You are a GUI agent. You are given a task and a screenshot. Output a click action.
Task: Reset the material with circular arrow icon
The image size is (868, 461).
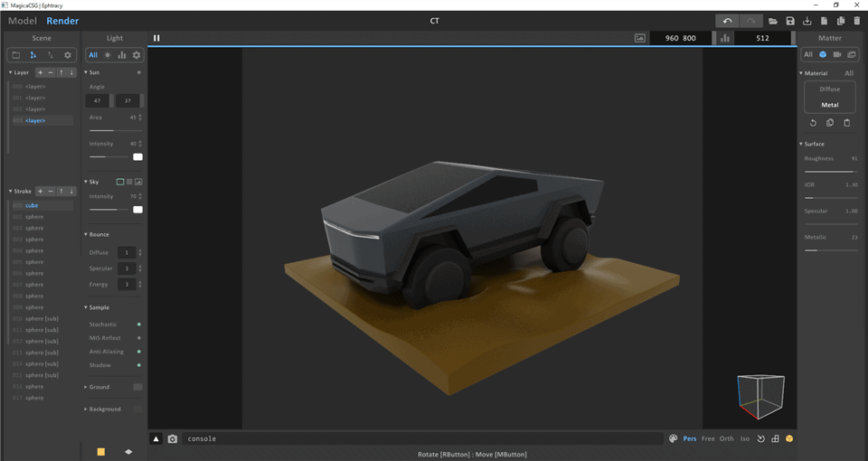(x=813, y=123)
